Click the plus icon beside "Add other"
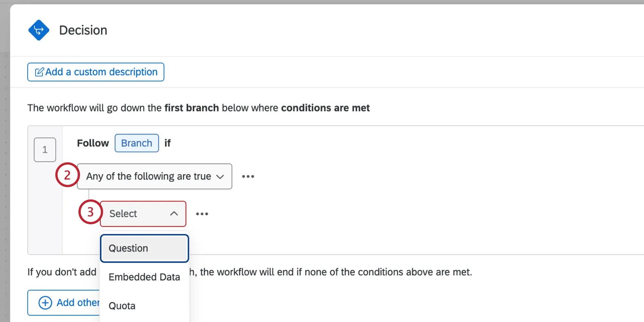 pyautogui.click(x=45, y=303)
